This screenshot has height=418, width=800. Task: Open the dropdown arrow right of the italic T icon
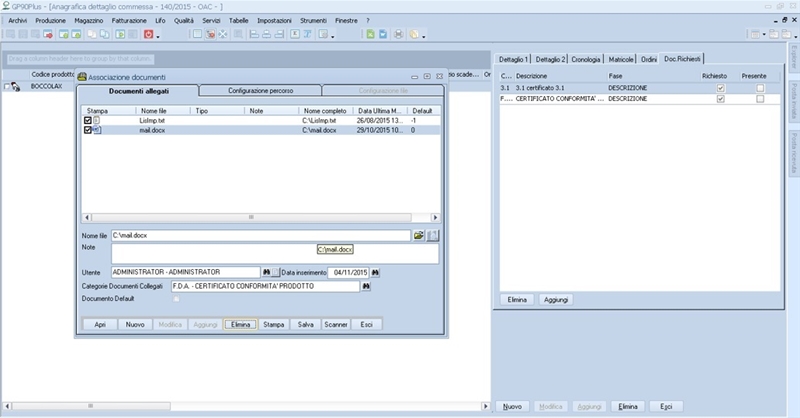pos(332,36)
